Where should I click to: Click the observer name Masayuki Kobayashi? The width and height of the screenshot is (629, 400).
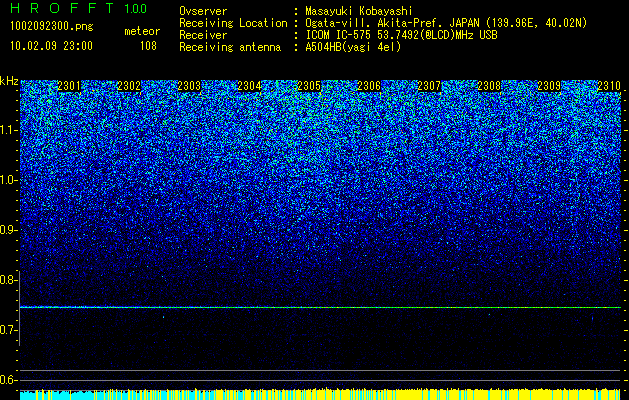359,11
